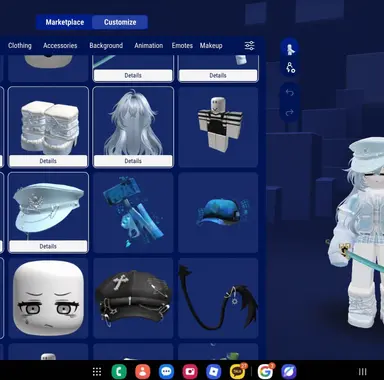The width and height of the screenshot is (384, 380).
Task: Open recent apps with three-lines button
Action: [362, 371]
